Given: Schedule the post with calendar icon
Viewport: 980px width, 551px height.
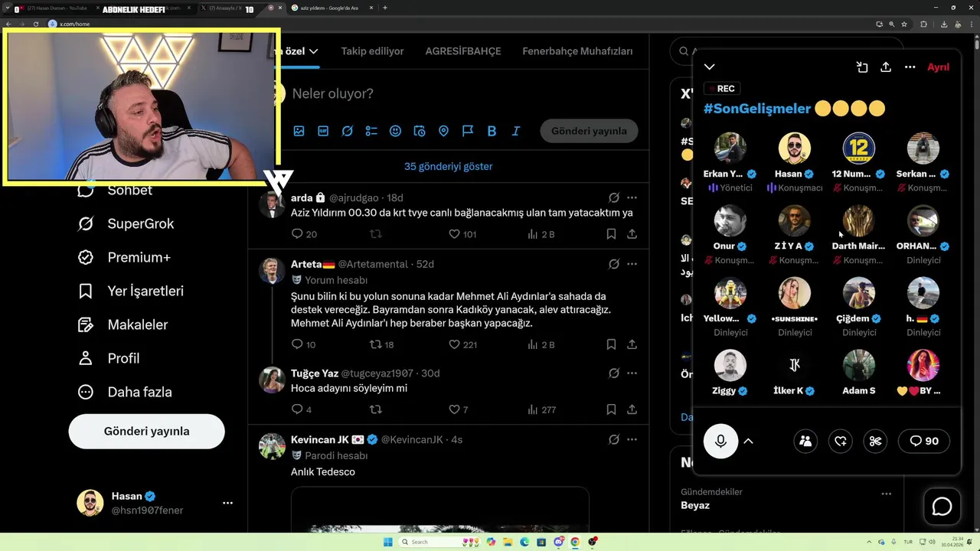Looking at the screenshot, I should pos(420,131).
